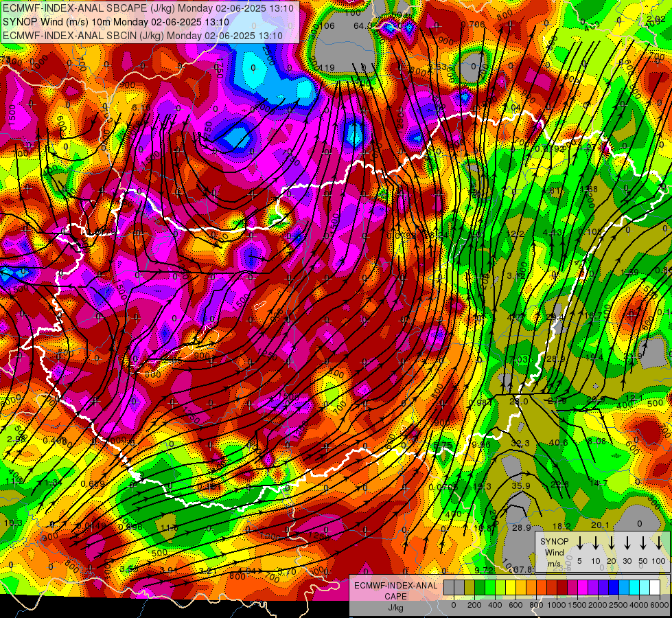Click the SYNOP Wind 10m title line
The height and width of the screenshot is (618, 672).
point(116,22)
